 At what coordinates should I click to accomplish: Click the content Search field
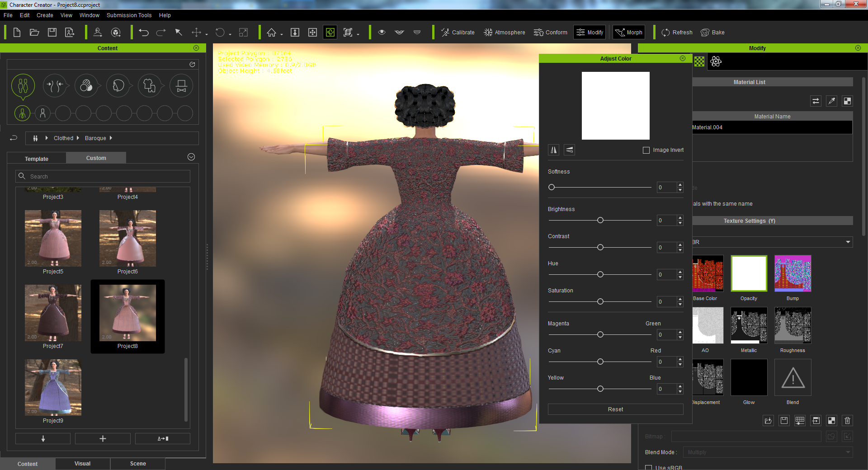(103, 176)
